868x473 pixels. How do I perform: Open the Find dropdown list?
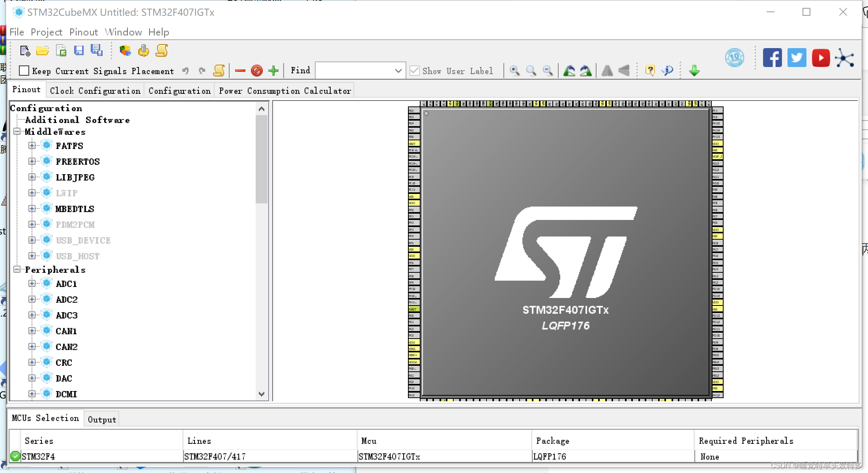point(397,70)
